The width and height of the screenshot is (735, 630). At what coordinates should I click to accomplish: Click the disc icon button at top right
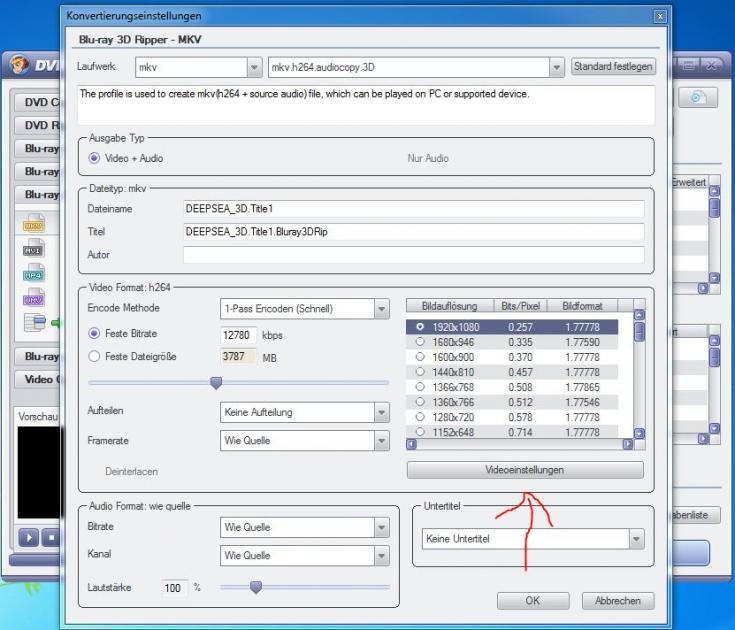tap(698, 97)
